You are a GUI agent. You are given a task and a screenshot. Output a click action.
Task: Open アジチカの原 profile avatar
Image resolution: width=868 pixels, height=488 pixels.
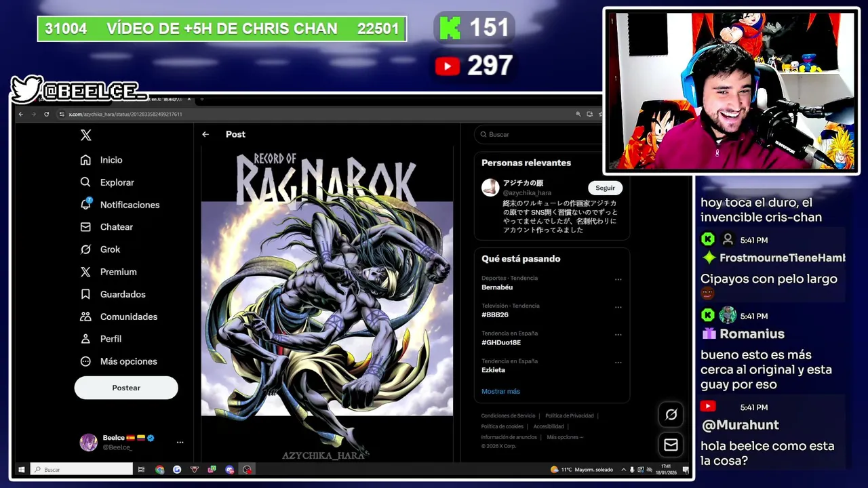[490, 188]
